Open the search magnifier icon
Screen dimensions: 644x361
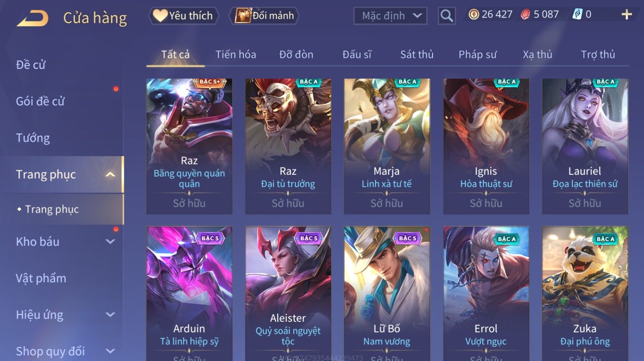[x=447, y=16]
